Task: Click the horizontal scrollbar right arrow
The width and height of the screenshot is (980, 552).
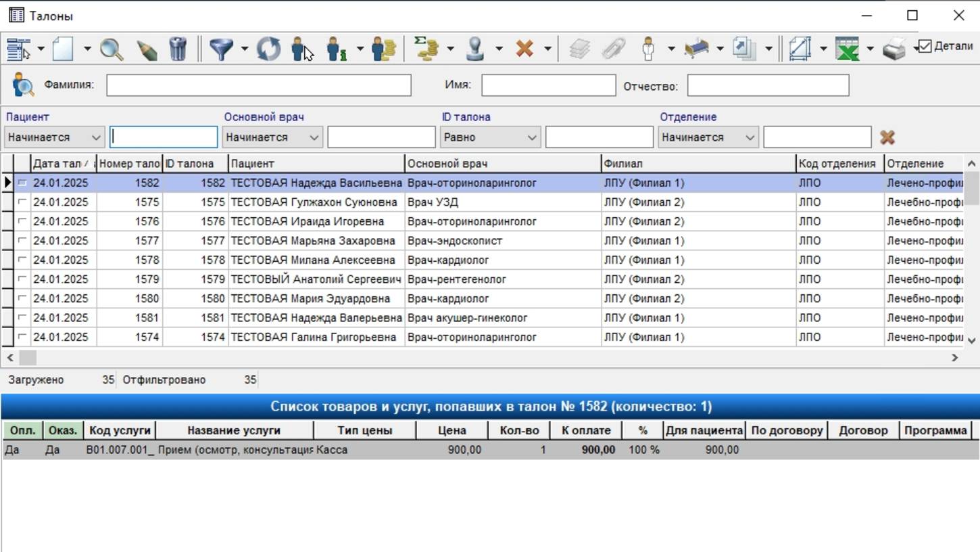Action: (x=955, y=357)
